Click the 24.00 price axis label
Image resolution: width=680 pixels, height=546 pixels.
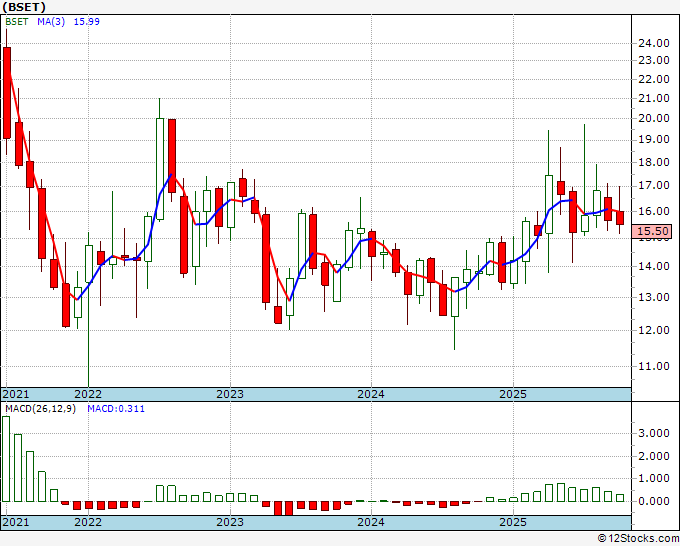coord(652,43)
